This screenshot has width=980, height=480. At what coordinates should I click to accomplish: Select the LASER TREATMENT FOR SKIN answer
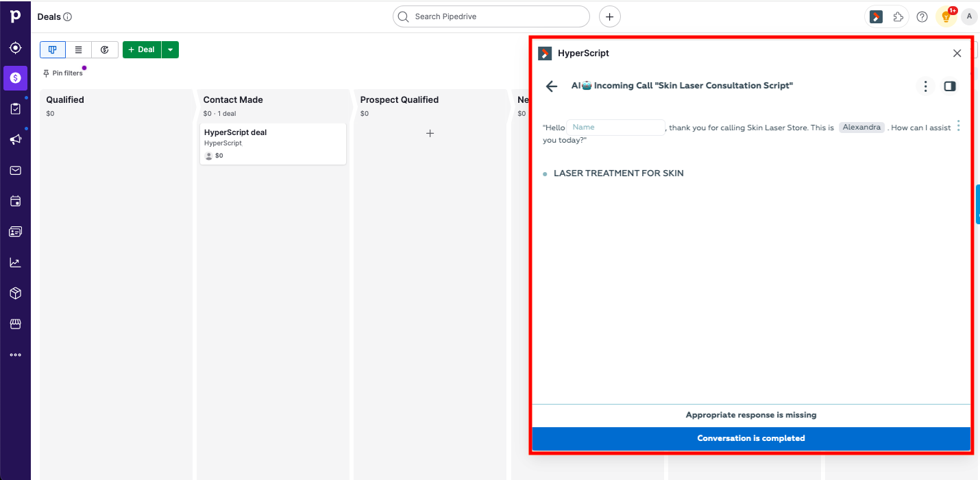coord(618,173)
